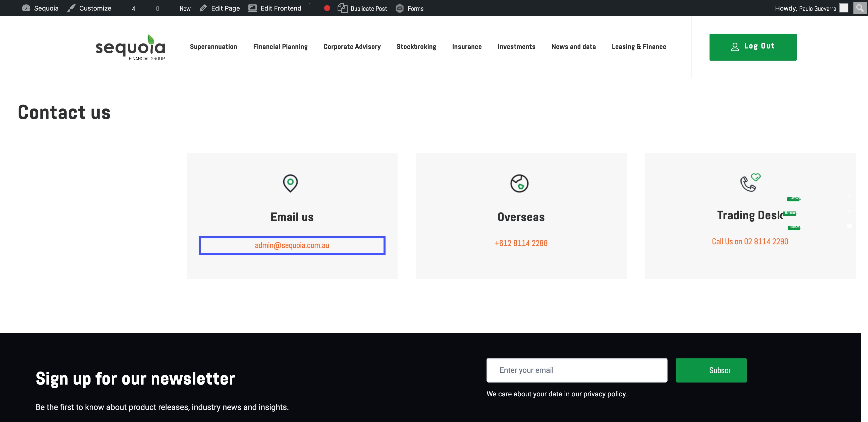Screen dimensions: 868x422
Task: Click the Customize paintbrush icon
Action: (71, 8)
